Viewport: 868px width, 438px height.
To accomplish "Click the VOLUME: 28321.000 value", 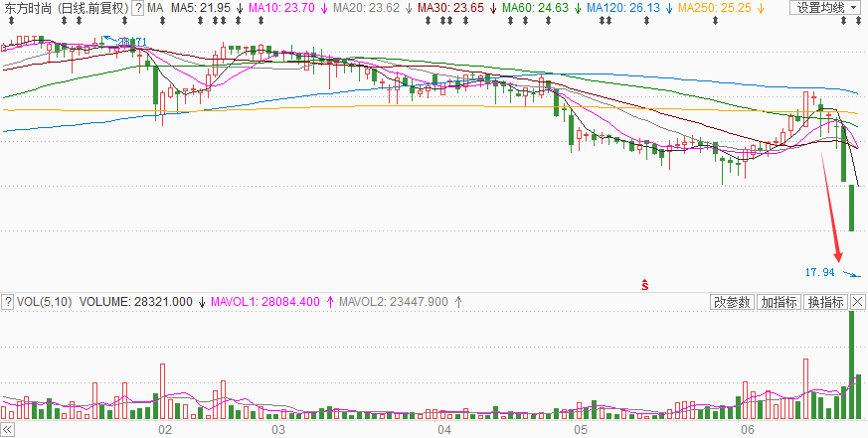I will pos(136,302).
